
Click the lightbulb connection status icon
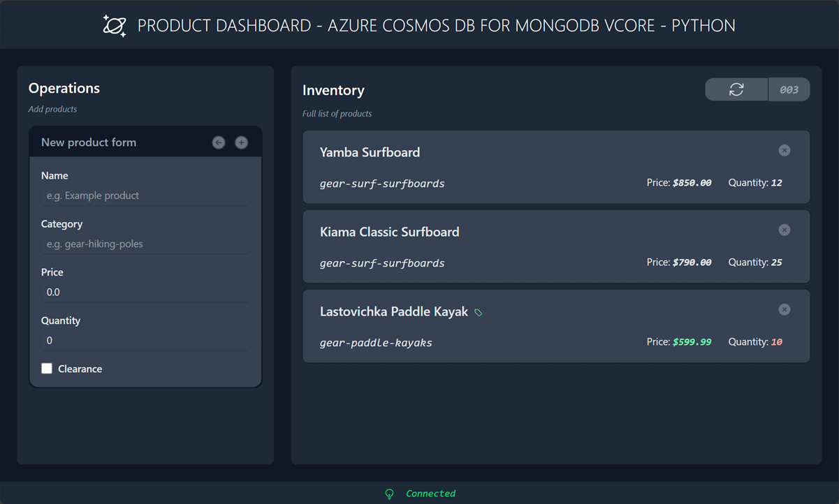click(x=390, y=494)
